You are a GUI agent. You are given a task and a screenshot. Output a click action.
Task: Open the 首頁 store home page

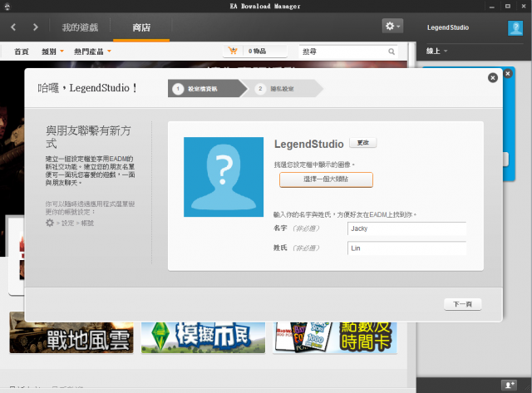(x=22, y=52)
